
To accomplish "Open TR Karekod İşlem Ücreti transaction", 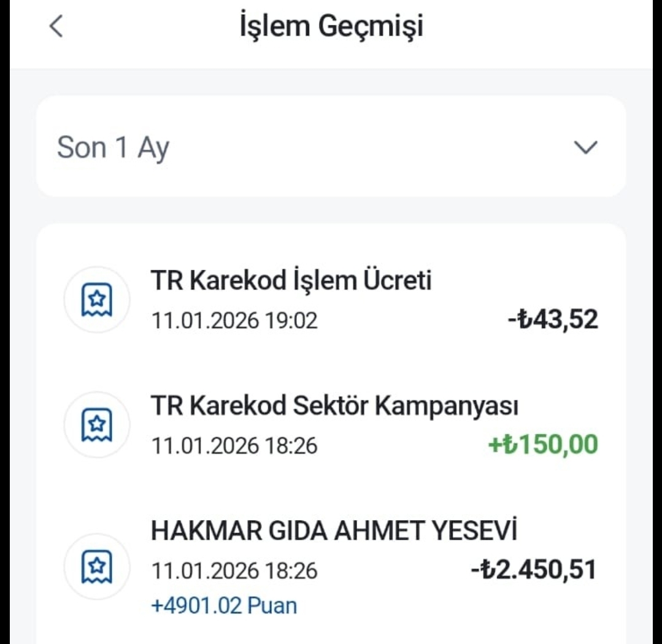I will click(291, 282).
